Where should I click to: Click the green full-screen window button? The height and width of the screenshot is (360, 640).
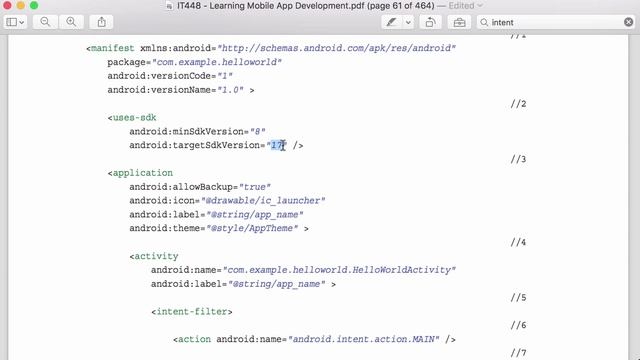point(34,5)
